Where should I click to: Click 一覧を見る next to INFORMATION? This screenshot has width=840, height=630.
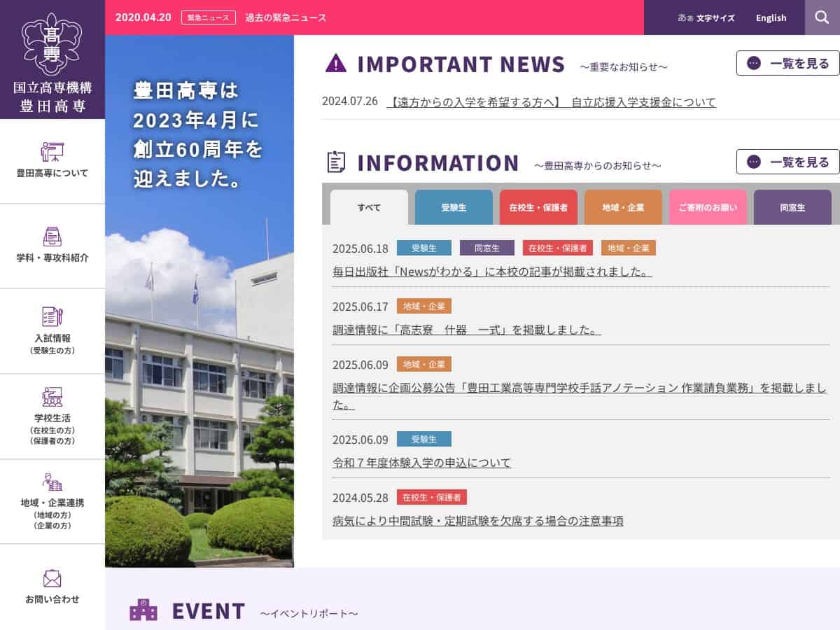click(x=788, y=162)
